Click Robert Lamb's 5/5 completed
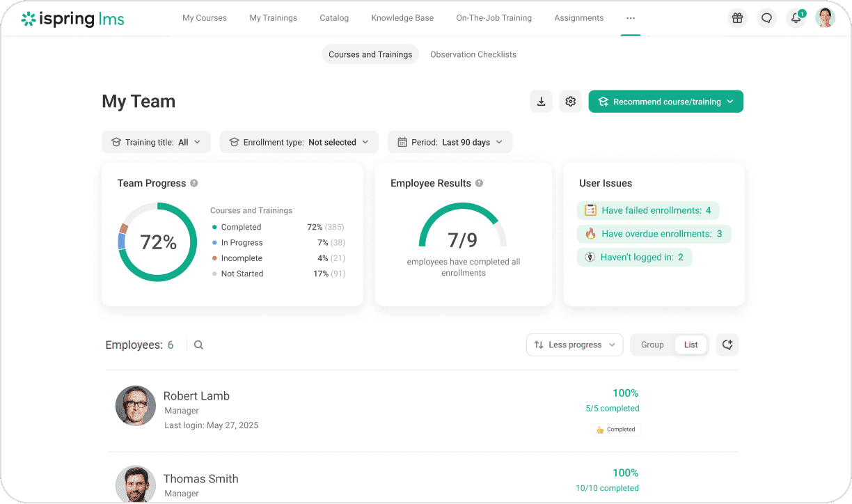 click(613, 409)
